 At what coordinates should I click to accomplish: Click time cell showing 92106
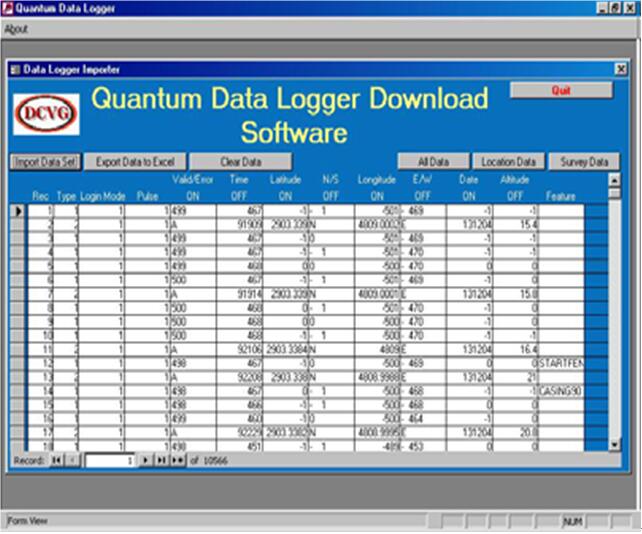239,349
